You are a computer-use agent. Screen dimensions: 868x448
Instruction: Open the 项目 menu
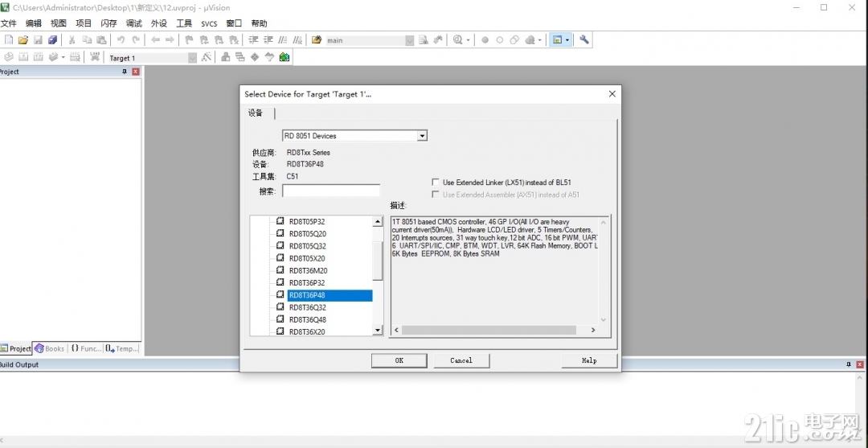pos(84,23)
